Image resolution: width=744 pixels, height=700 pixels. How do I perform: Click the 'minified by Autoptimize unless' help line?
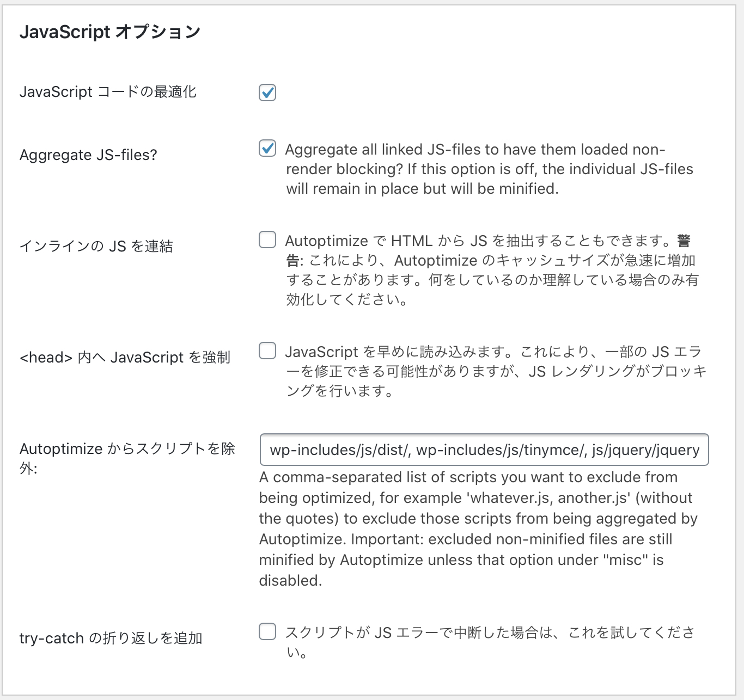click(x=461, y=560)
